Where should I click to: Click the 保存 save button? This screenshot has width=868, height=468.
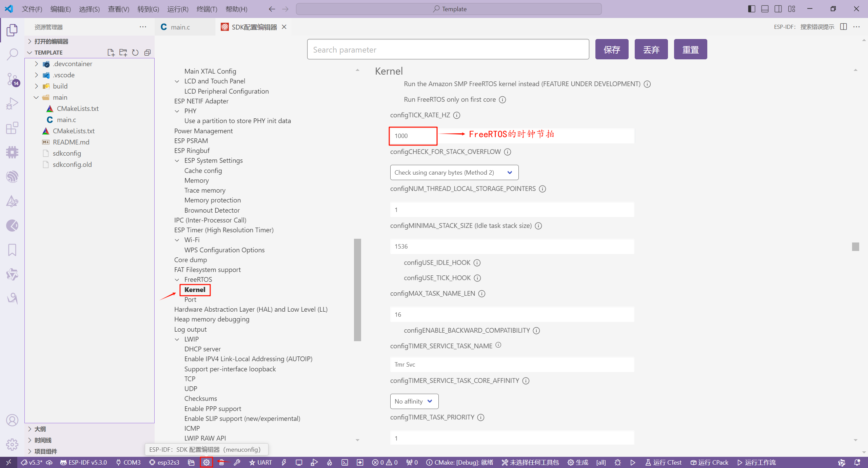612,50
